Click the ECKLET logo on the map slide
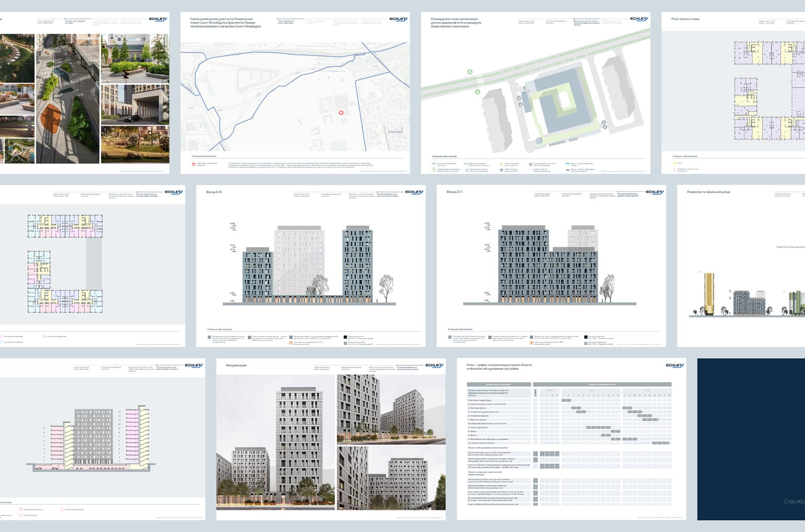Screen dimensions: 805x532 pyautogui.click(x=398, y=20)
